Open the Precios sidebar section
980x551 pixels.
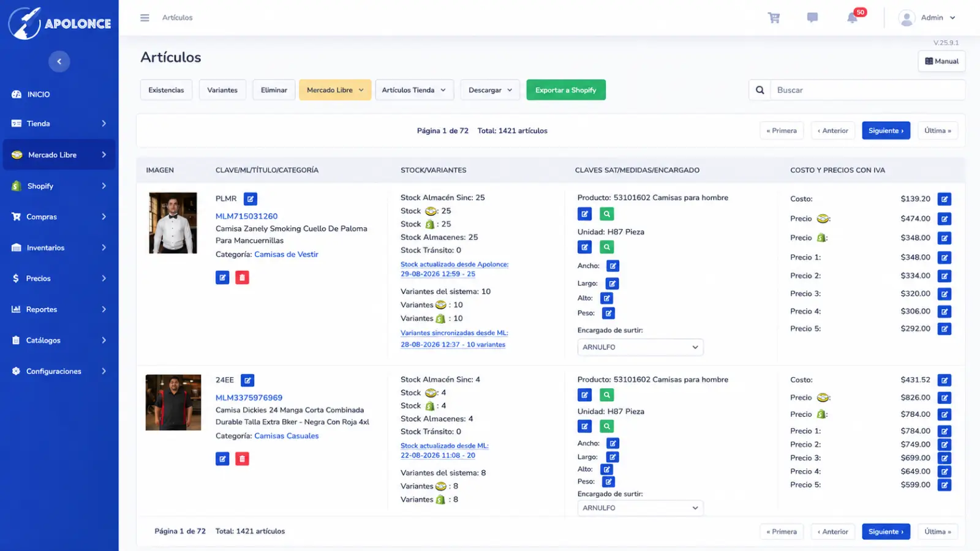click(59, 279)
